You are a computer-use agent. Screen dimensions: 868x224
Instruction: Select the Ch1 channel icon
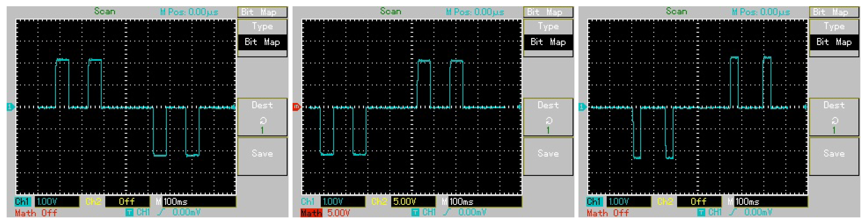point(22,202)
